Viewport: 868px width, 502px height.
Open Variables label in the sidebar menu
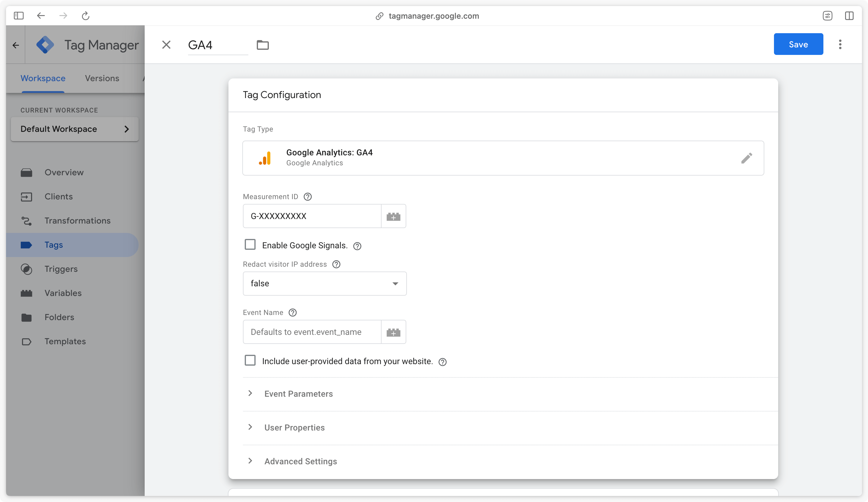pos(63,293)
